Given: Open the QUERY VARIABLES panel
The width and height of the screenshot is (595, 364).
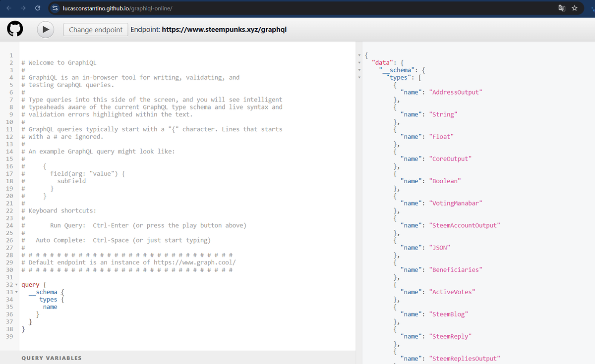Looking at the screenshot, I should click(x=52, y=358).
